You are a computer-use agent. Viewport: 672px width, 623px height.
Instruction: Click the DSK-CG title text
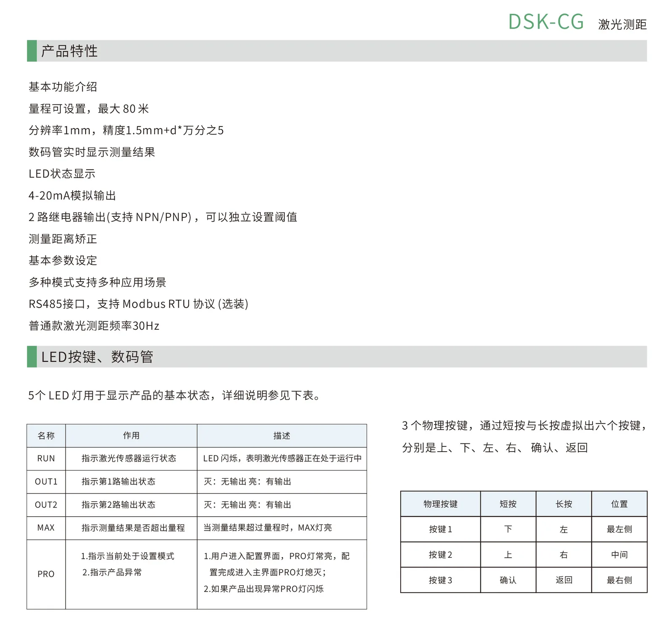point(546,22)
